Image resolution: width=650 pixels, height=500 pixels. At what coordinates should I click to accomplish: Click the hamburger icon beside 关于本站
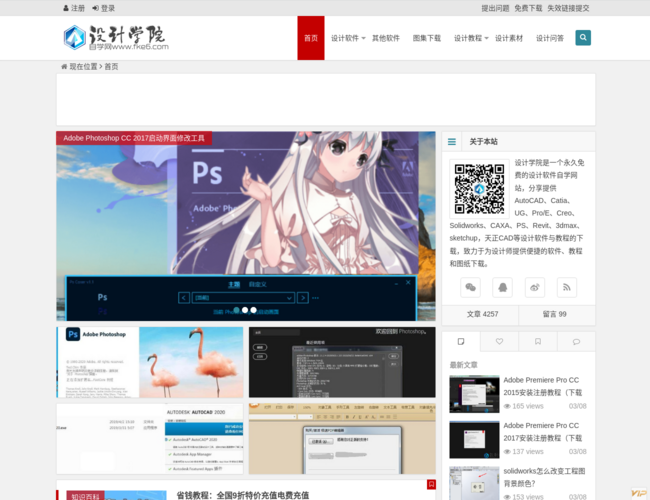(452, 142)
